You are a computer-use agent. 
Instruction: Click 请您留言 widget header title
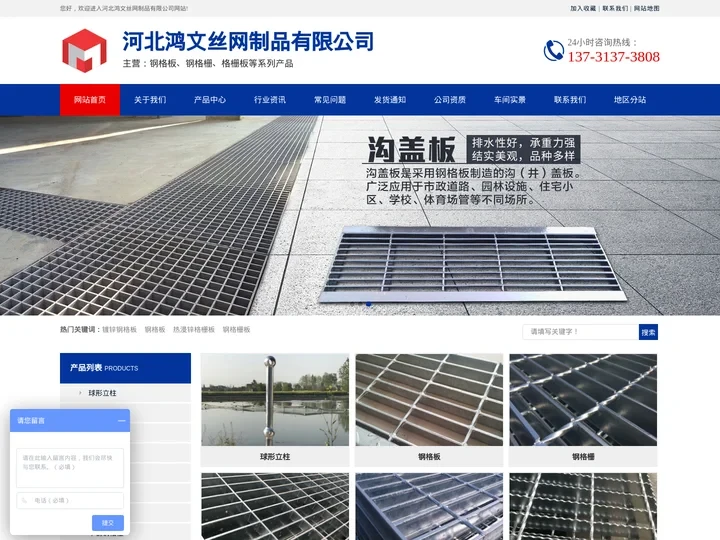[x=31, y=421]
